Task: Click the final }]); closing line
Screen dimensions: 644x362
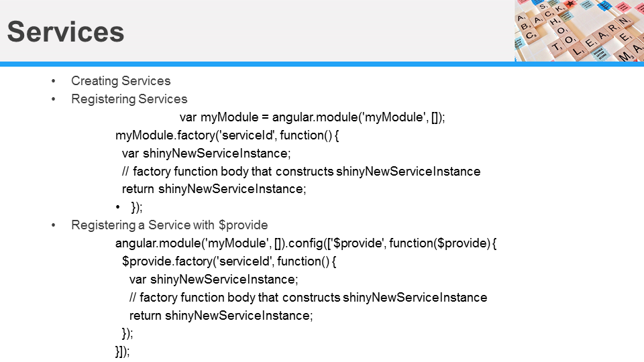Action: [122, 351]
